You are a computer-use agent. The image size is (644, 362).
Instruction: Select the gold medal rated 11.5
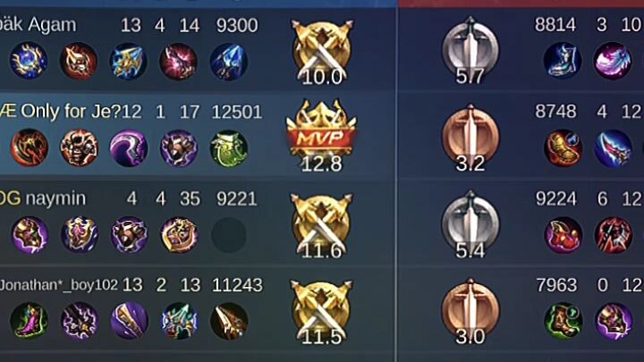point(322,312)
